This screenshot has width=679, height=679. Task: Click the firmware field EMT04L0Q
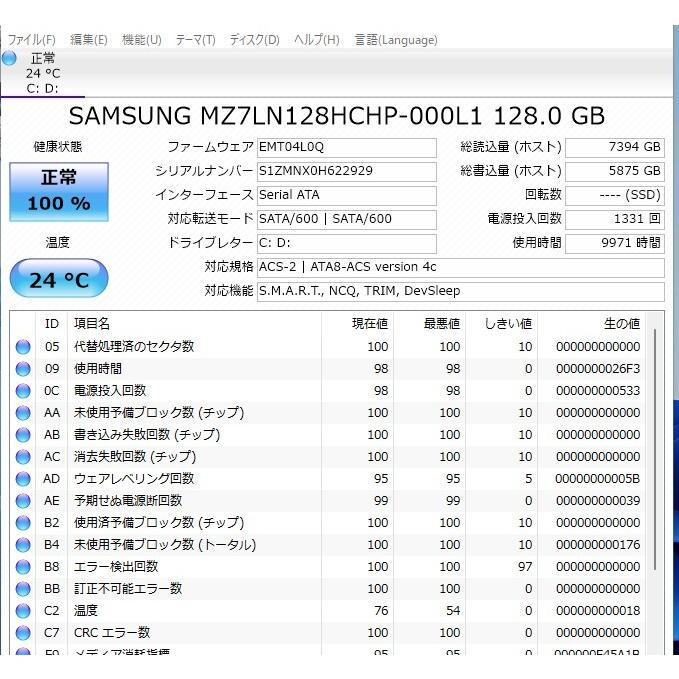[346, 148]
